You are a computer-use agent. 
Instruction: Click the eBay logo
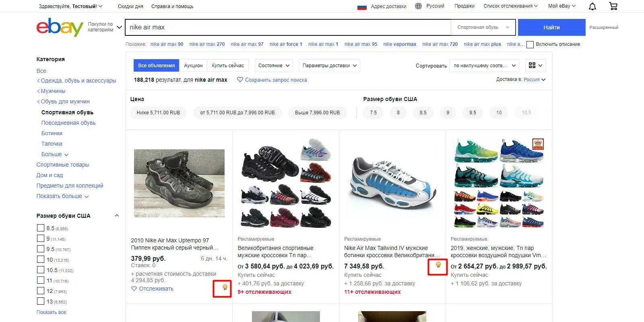60,27
